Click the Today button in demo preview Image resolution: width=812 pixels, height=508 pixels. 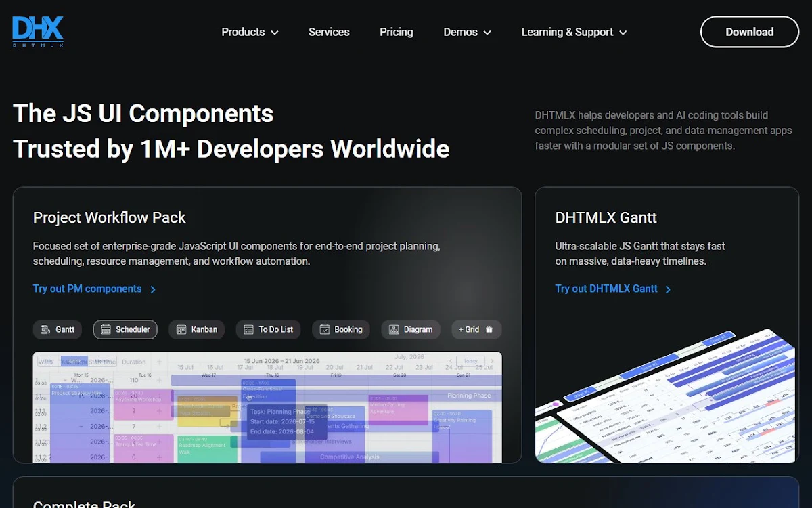point(470,361)
